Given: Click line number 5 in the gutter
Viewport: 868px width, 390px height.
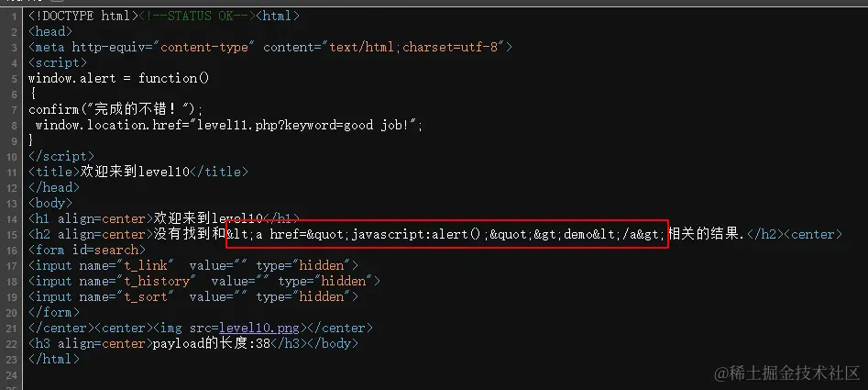Looking at the screenshot, I should click(x=14, y=79).
